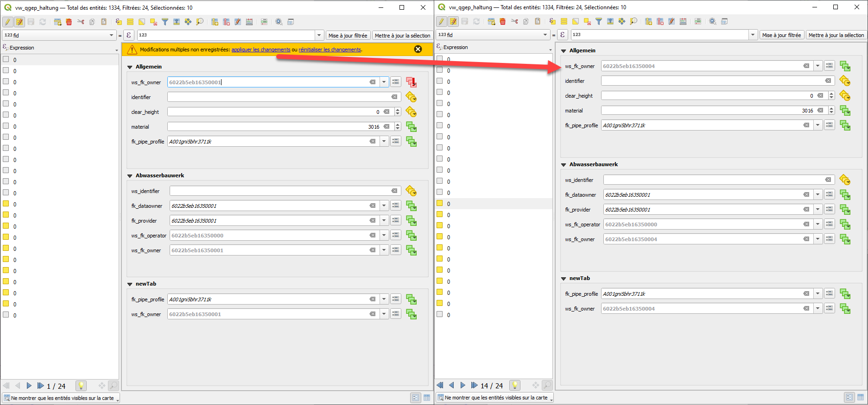Open form button beside fk_provider, left window
The width and height of the screenshot is (868, 405).
click(x=395, y=221)
